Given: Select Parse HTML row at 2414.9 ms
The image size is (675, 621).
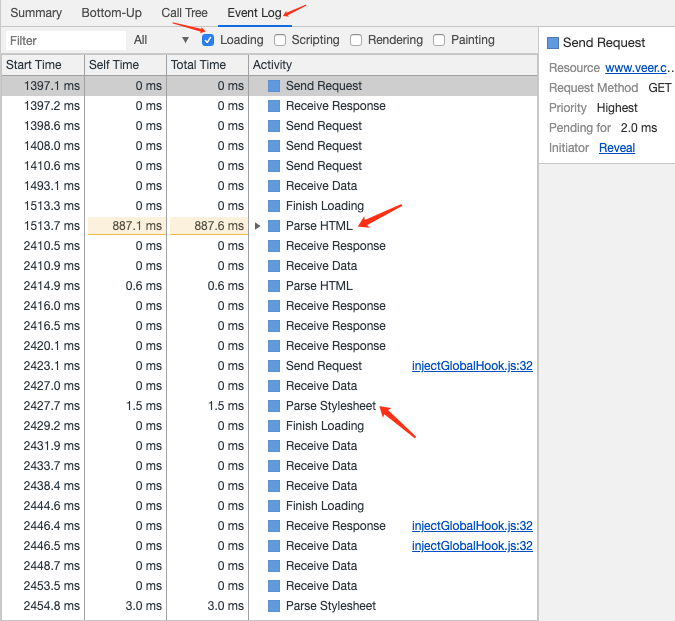Looking at the screenshot, I should [x=269, y=286].
